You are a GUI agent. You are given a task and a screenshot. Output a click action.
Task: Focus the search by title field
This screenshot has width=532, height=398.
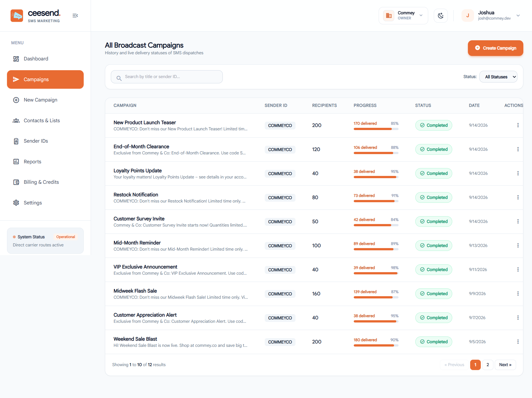coord(167,77)
